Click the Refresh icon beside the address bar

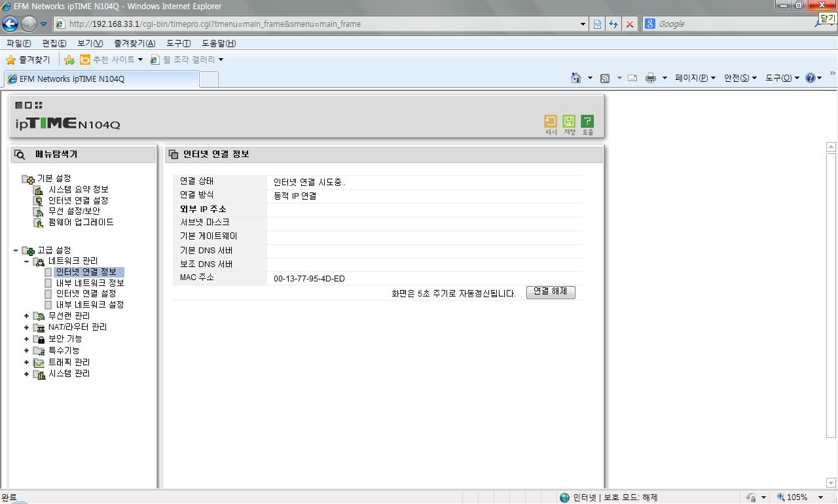point(613,24)
